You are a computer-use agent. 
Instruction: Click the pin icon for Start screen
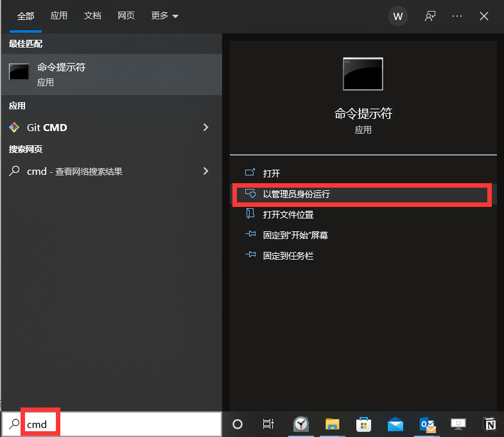point(250,234)
